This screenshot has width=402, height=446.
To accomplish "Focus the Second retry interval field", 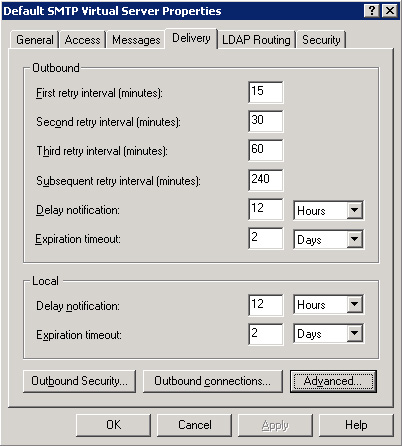I will [266, 121].
